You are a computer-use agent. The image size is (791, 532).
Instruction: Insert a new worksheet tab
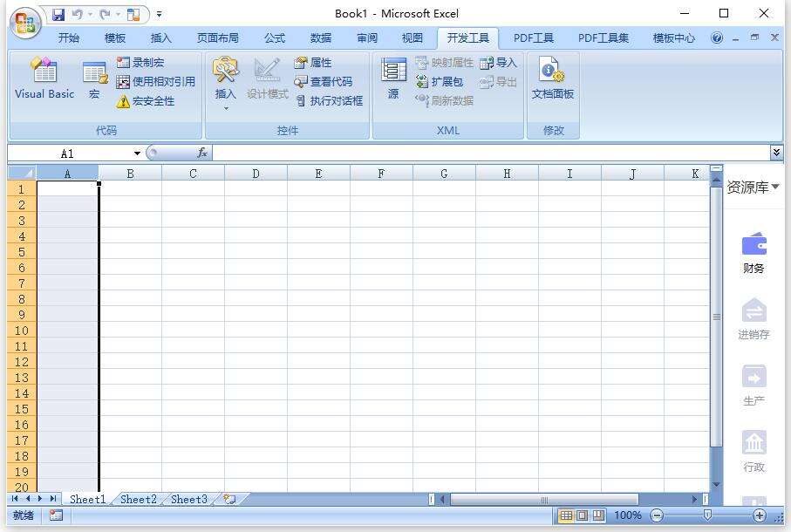click(x=230, y=499)
